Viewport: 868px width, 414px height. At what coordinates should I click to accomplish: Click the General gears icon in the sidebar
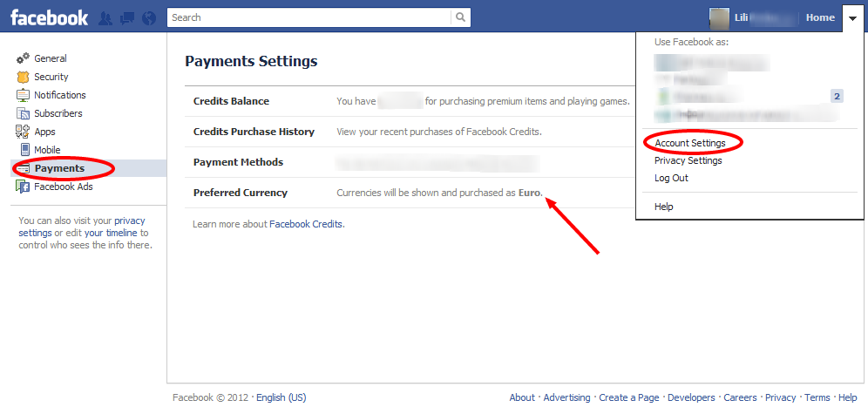coord(23,58)
